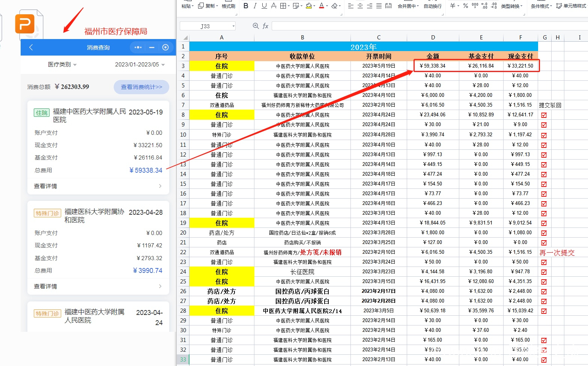The width and height of the screenshot is (588, 366).
Task: Open 查看详情 for the 2023-04-28 record
Action: pos(98,286)
